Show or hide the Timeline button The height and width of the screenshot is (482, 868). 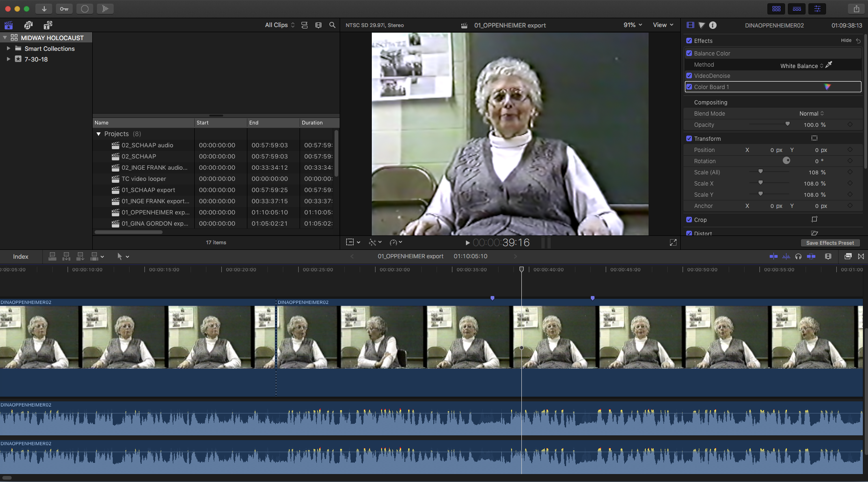click(797, 9)
